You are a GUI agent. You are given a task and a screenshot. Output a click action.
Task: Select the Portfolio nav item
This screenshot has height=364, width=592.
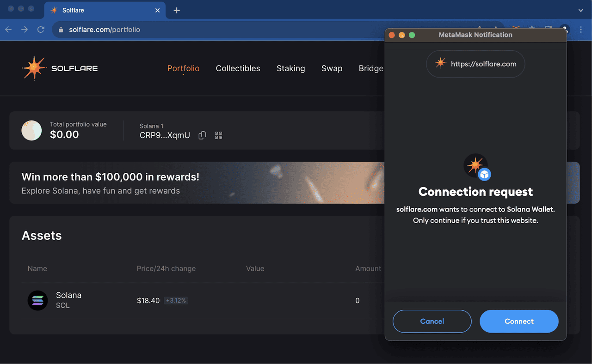pyautogui.click(x=183, y=68)
